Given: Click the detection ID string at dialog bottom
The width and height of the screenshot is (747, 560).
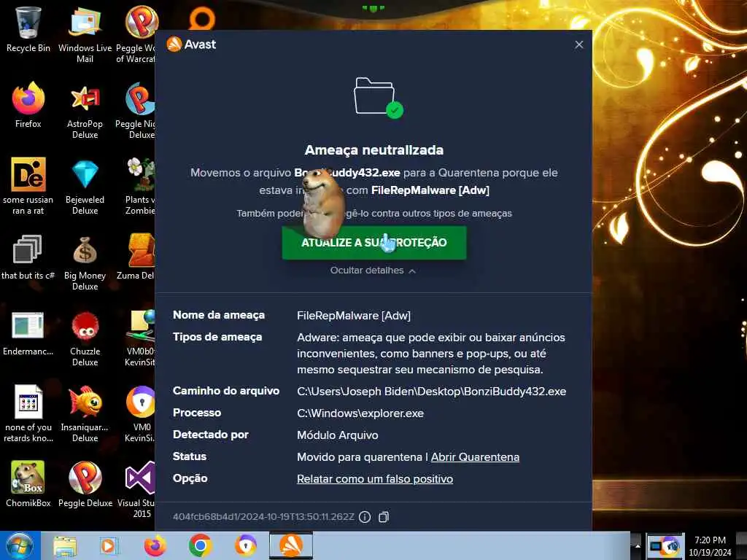Looking at the screenshot, I should (263, 517).
